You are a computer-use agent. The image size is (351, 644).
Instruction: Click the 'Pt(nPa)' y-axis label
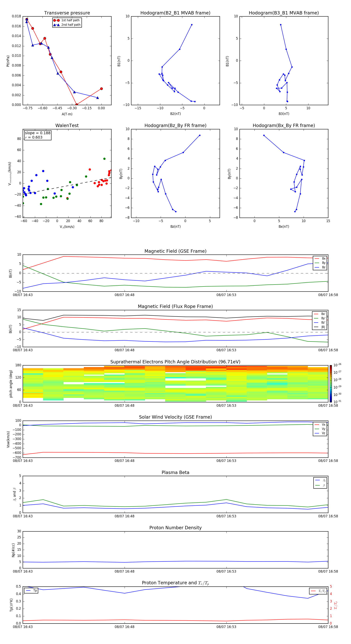click(x=8, y=61)
